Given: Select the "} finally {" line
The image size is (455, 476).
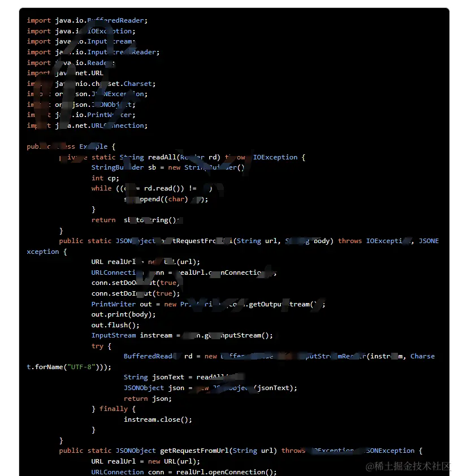Looking at the screenshot, I should click(x=114, y=409).
